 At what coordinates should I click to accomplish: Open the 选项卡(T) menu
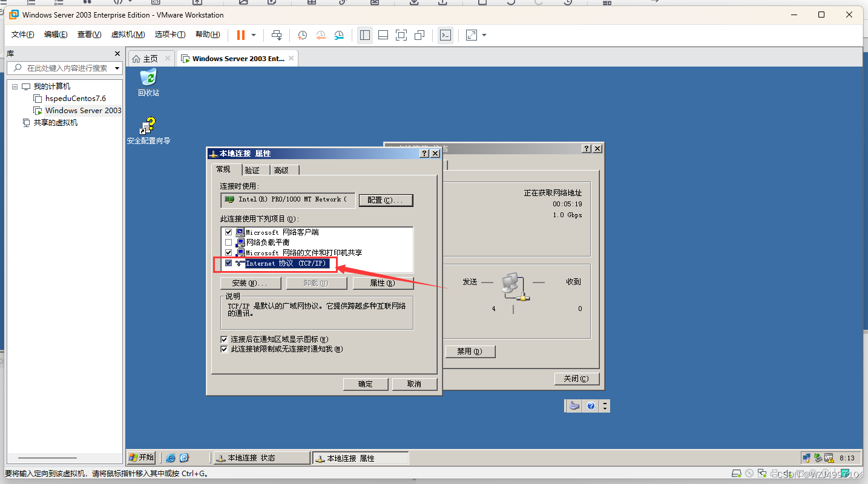(169, 34)
